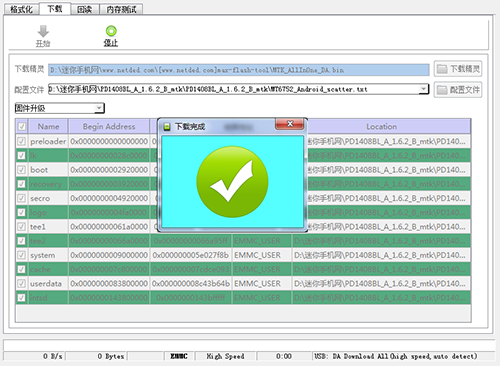Click end address 0x000000005e027f8b
The height and width of the screenshot is (366, 500).
pos(191,255)
